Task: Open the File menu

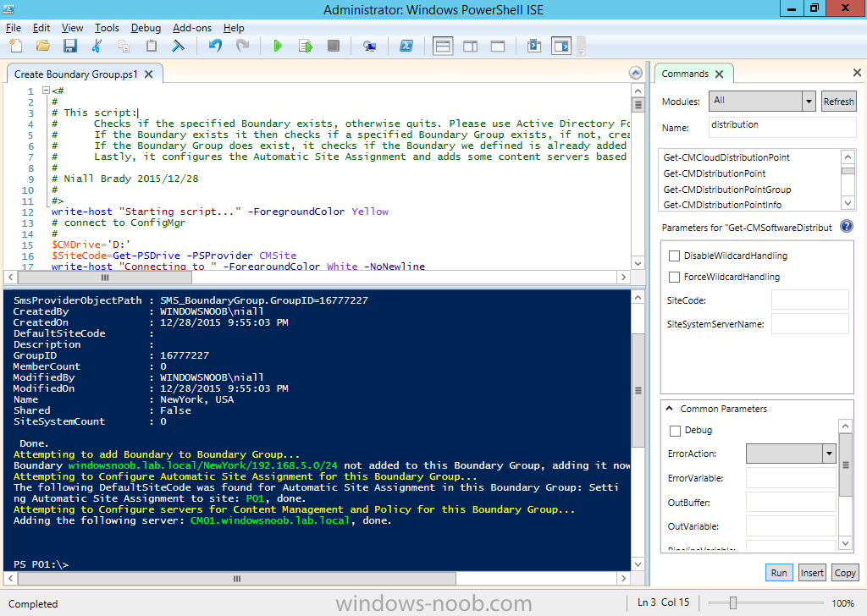Action: 14,28
